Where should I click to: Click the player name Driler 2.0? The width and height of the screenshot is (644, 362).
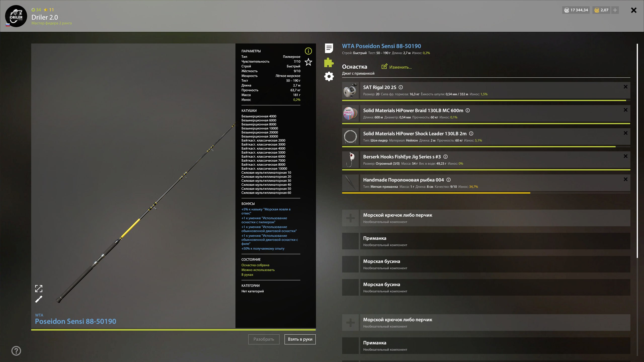(45, 17)
